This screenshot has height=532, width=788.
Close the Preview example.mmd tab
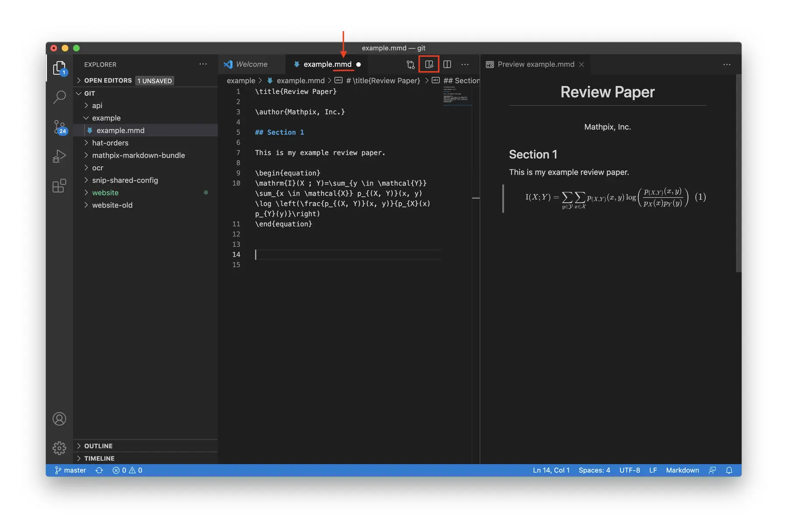coord(581,64)
